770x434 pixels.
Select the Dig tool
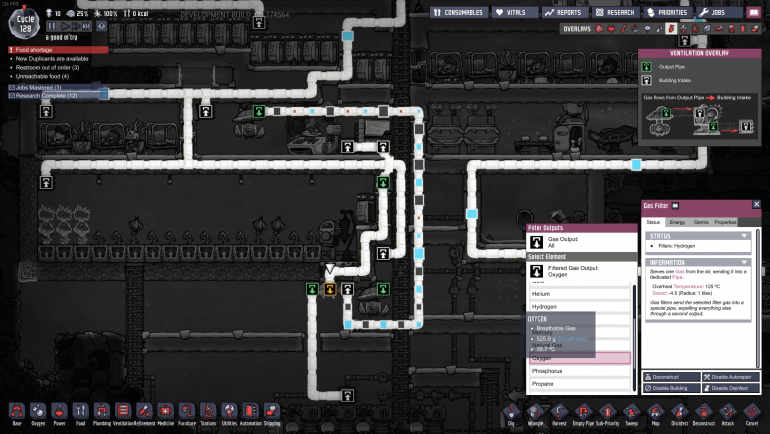point(511,414)
